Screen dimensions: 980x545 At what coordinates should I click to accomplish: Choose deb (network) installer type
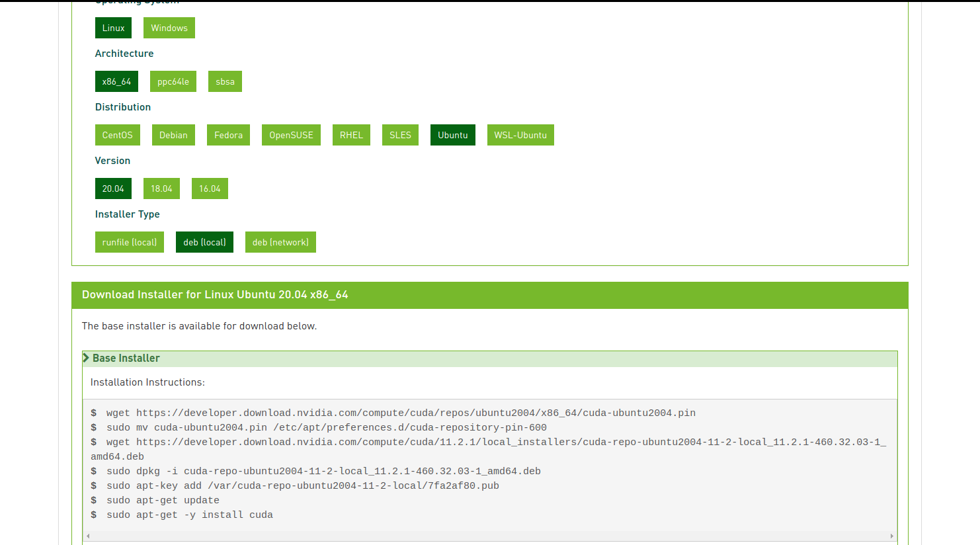(280, 242)
